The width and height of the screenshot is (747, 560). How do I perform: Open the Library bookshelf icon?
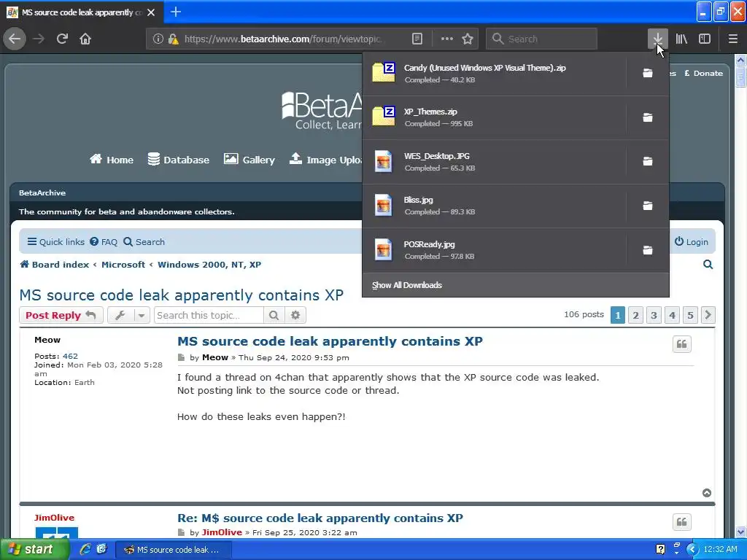[681, 39]
